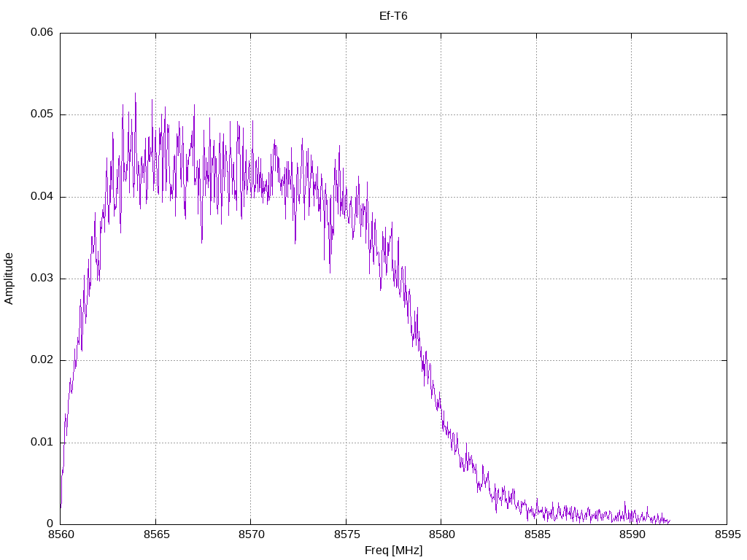Click x-axis tick label 8570
This screenshot has height=560, width=747.
point(252,534)
